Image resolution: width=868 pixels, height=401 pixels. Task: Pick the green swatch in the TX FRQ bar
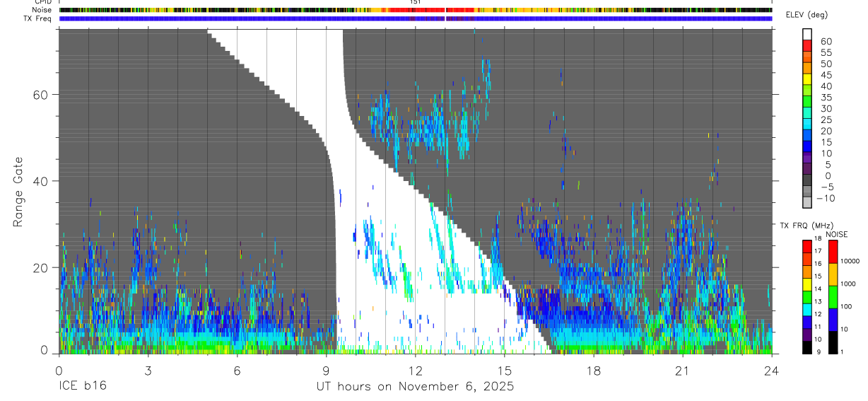pos(807,297)
